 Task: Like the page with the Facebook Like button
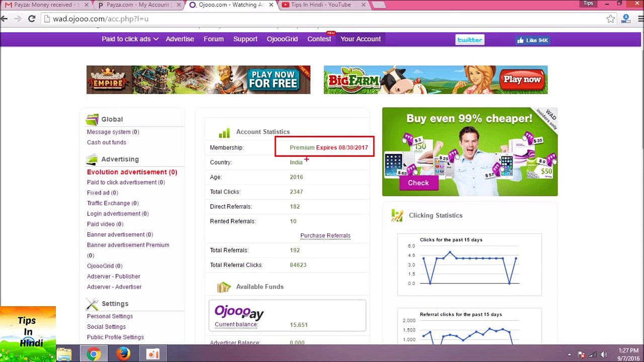pos(532,40)
